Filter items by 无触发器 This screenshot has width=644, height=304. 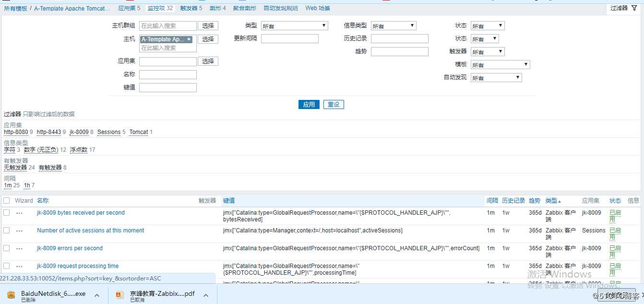click(x=15, y=168)
